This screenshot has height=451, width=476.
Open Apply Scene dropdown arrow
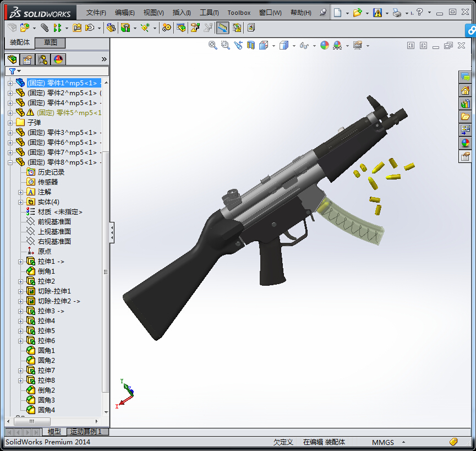click(347, 46)
